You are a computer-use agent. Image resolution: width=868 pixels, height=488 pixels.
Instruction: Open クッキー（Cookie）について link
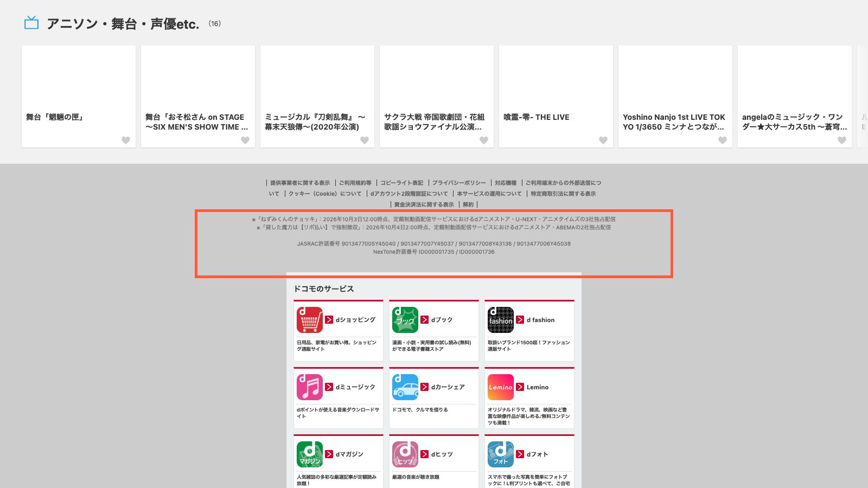tap(325, 194)
